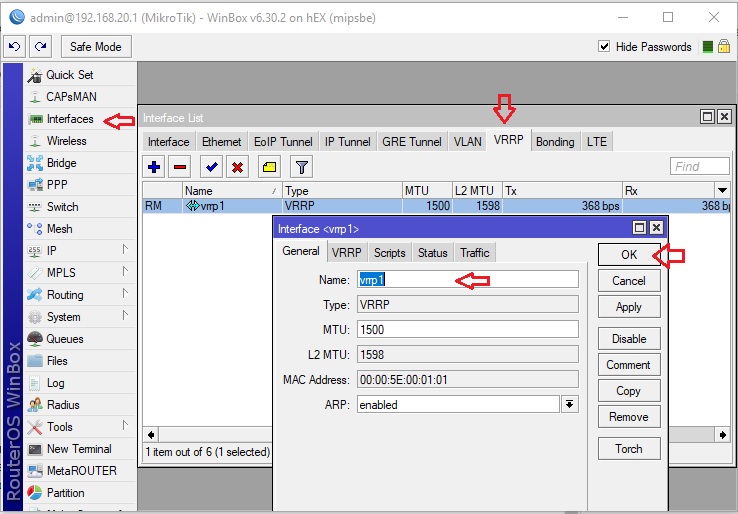Image resolution: width=738 pixels, height=514 pixels.
Task: Open MetaROUTER in sidebar
Action: click(81, 471)
